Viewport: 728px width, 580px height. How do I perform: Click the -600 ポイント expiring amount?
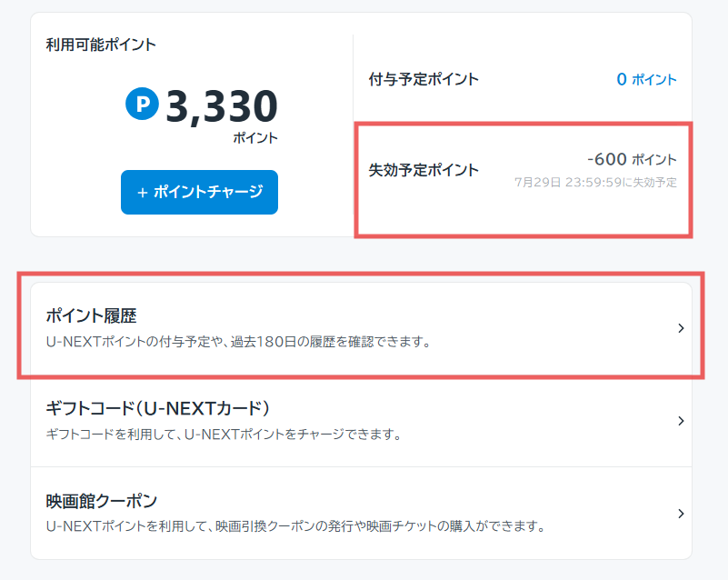[x=632, y=160]
